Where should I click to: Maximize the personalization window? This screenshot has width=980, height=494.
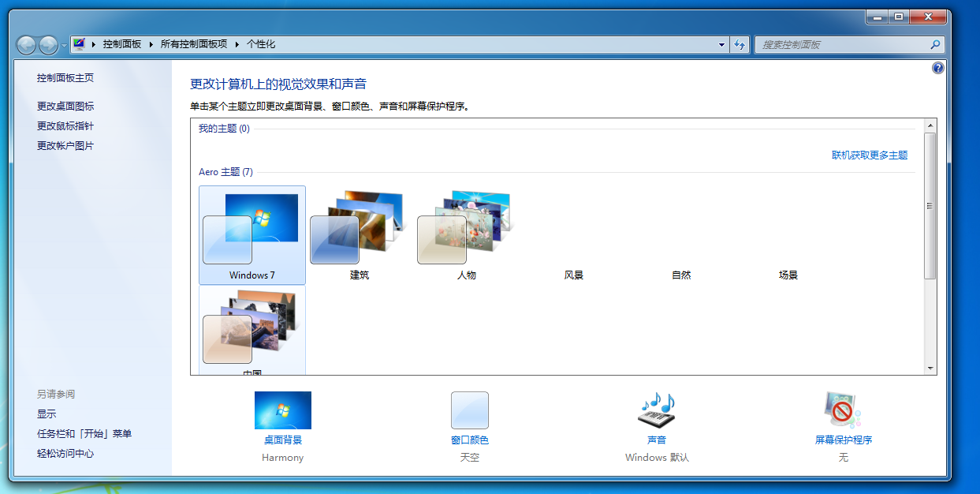898,17
